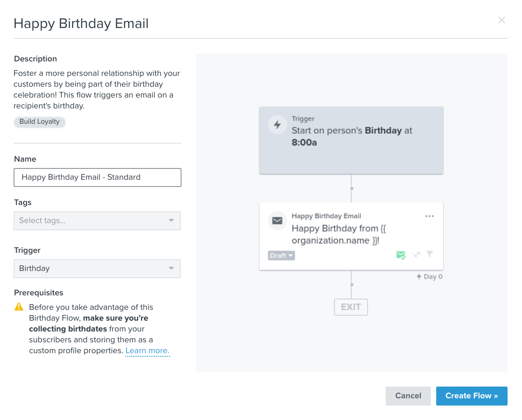Click the flow Name input field
The image size is (522, 420).
point(98,177)
